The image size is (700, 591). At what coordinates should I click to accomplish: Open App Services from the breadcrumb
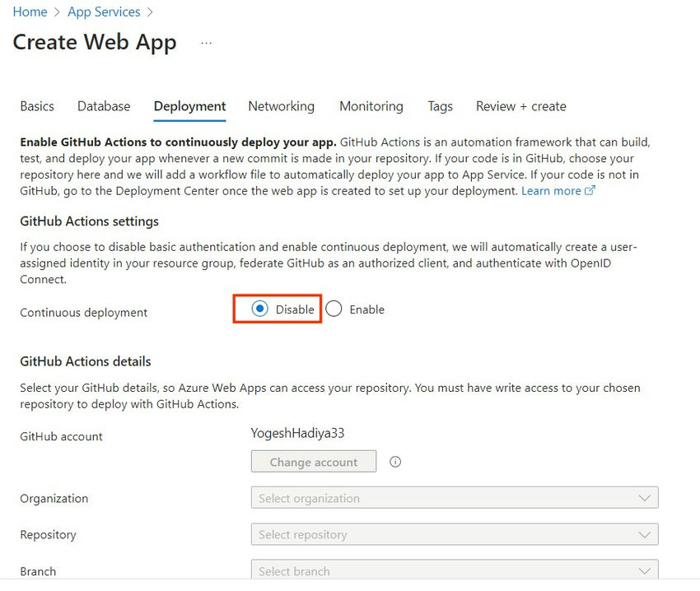104,12
